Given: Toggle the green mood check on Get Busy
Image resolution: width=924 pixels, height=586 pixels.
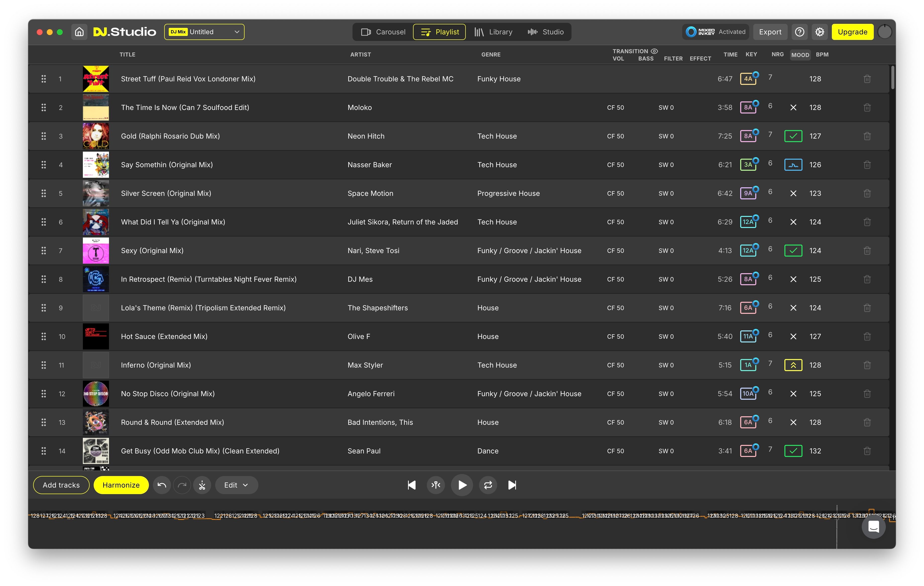Looking at the screenshot, I should pos(793,451).
